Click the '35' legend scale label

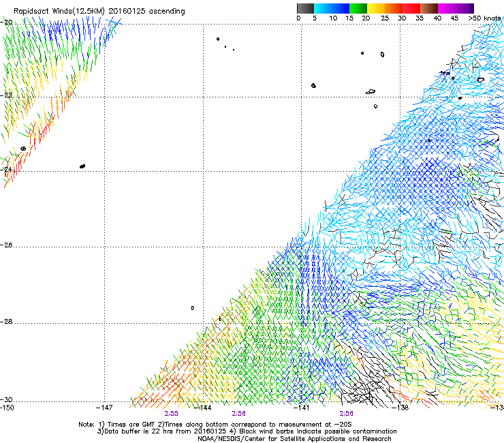coord(420,18)
